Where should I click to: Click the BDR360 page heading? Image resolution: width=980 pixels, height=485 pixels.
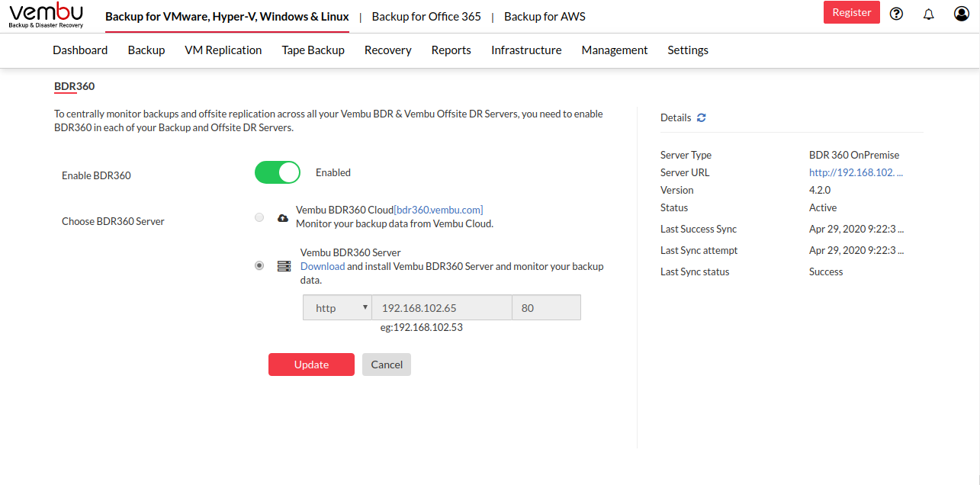(x=74, y=86)
